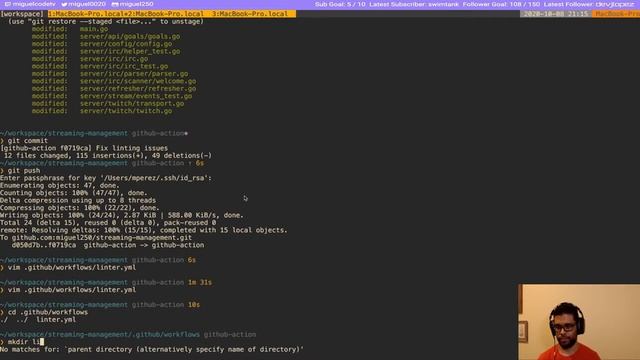
Task: Click server/api/goals/goals.go file path
Action: tap(130, 36)
